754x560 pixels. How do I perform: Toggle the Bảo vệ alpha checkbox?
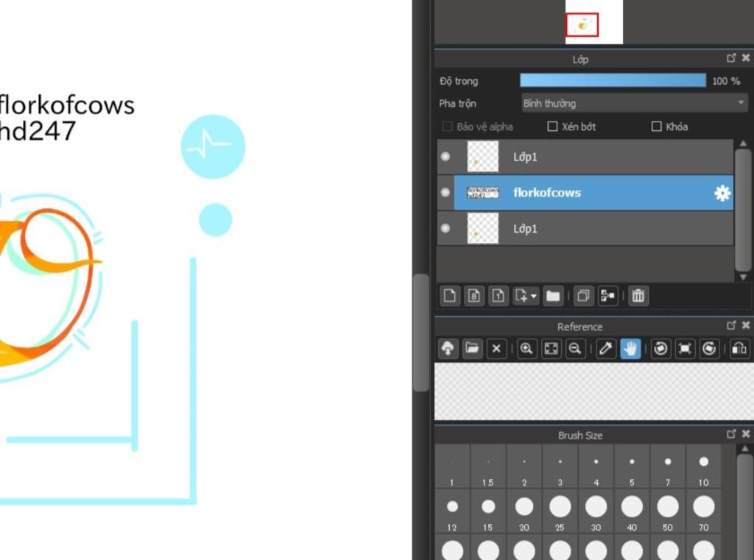click(447, 127)
